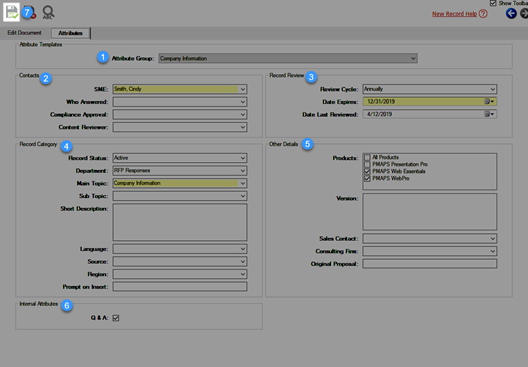Open the New Record Help question icon
This screenshot has width=528, height=367.
click(483, 14)
